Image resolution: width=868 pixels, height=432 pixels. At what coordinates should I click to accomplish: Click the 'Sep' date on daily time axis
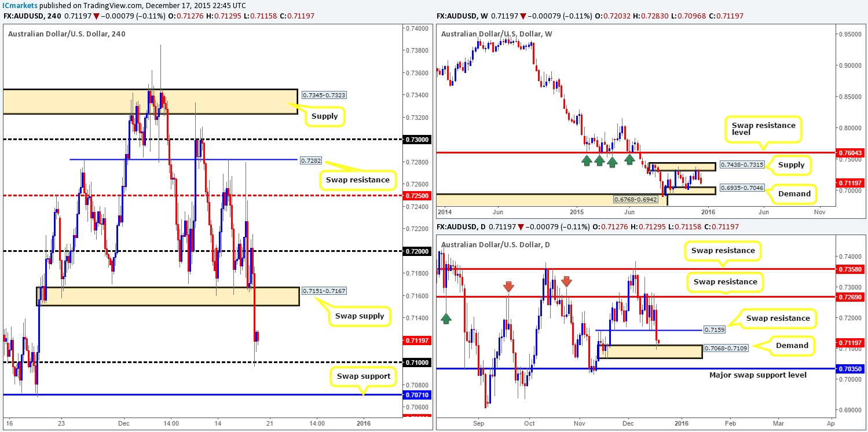pos(478,423)
